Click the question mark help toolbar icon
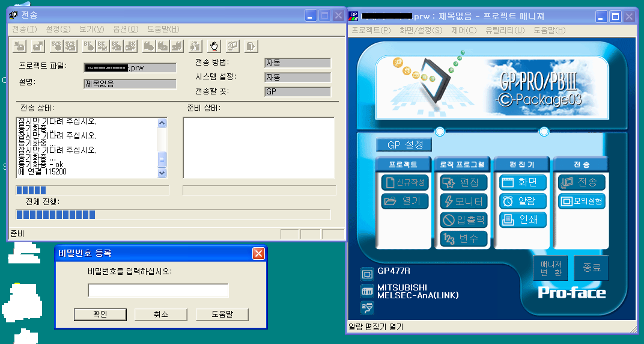 coord(233,46)
